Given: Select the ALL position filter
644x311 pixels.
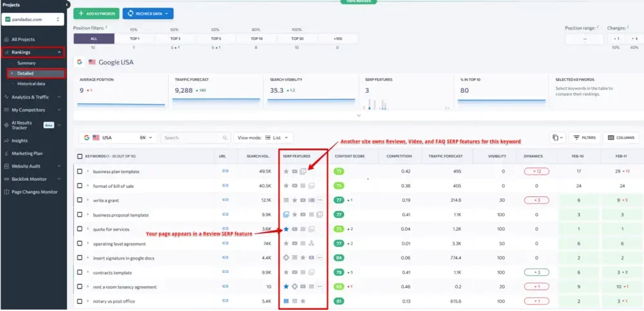Looking at the screenshot, I should 94,39.
